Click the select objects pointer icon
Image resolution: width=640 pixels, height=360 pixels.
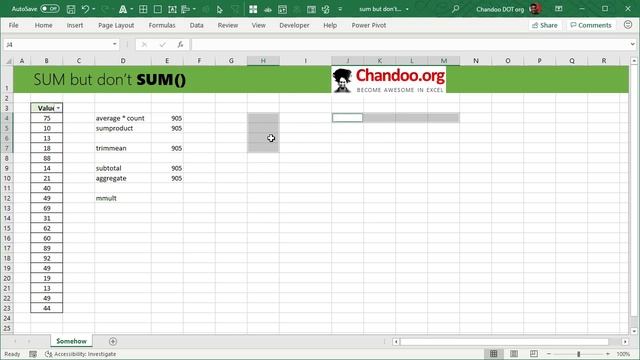pyautogui.click(x=220, y=9)
